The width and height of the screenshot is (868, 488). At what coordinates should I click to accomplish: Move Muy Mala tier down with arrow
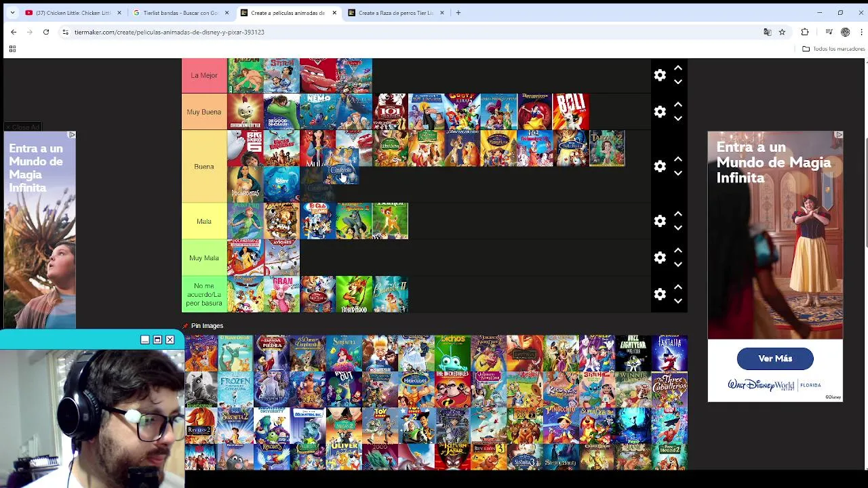coord(677,264)
